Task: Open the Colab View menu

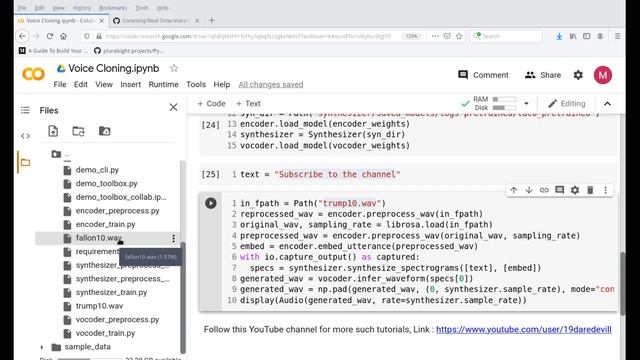Action: coord(104,84)
